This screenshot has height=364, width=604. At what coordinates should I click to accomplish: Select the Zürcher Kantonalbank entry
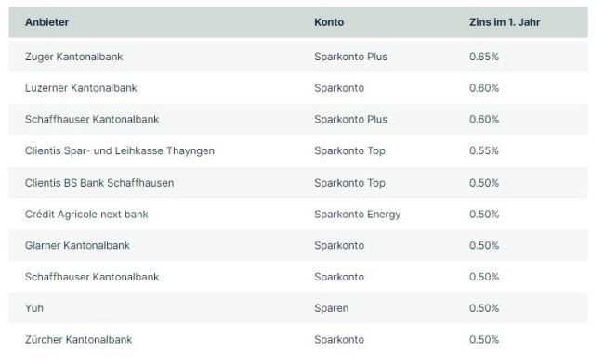[x=79, y=340]
